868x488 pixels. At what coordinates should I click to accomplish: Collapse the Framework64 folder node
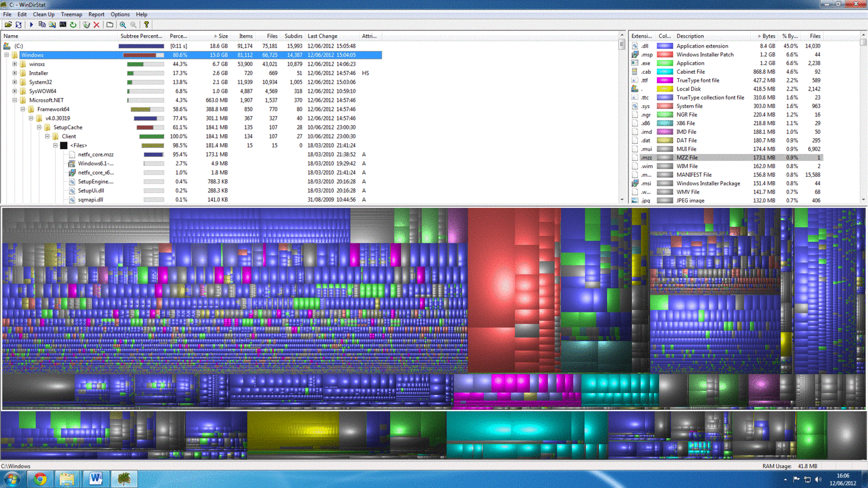[23, 110]
